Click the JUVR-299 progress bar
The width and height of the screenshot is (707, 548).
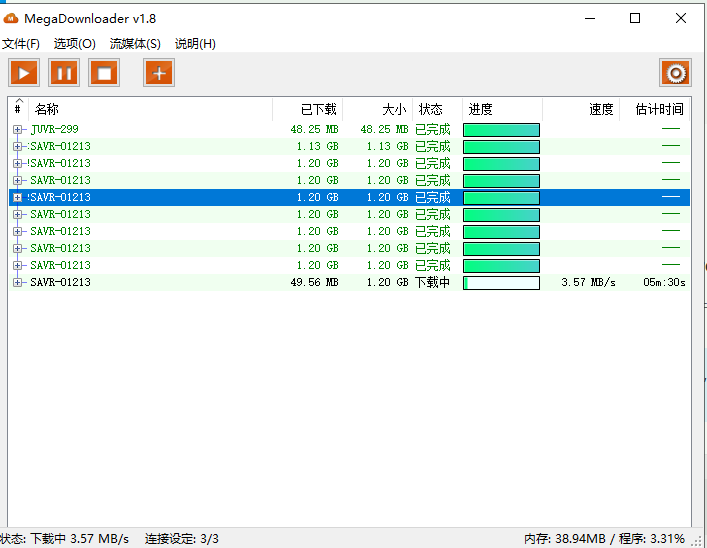pyautogui.click(x=501, y=130)
